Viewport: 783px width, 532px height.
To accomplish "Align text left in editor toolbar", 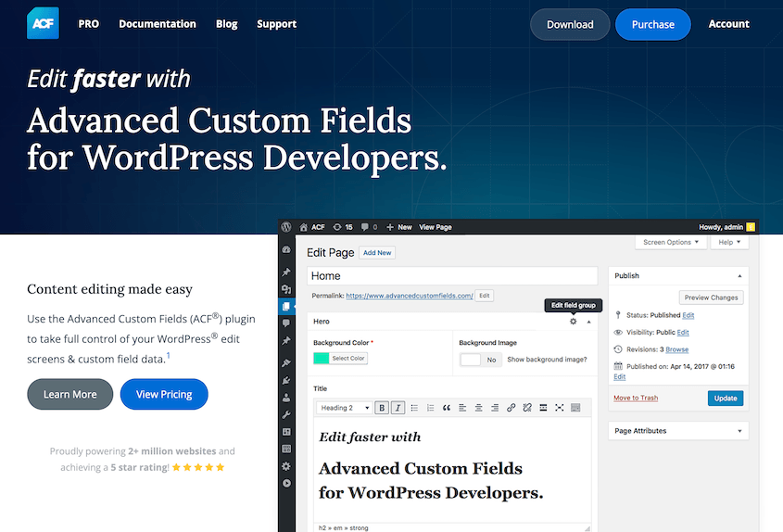I will 462,408.
